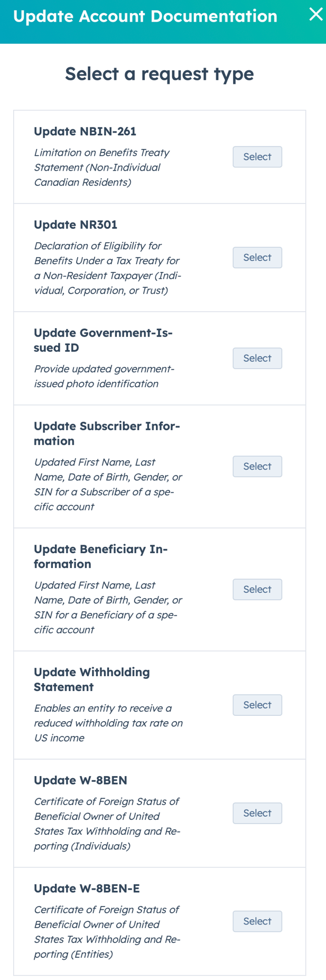
Task: Click the Update Withholding Statement heading
Action: [x=92, y=679]
